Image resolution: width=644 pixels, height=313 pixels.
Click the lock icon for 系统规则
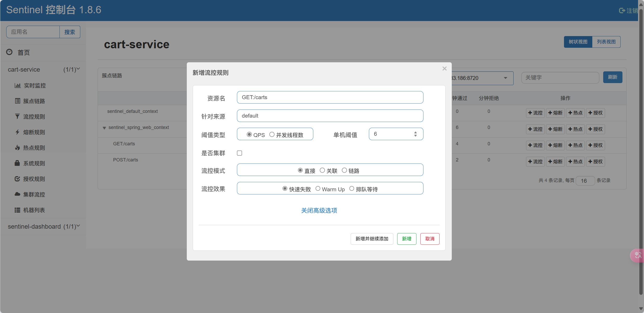pyautogui.click(x=17, y=163)
